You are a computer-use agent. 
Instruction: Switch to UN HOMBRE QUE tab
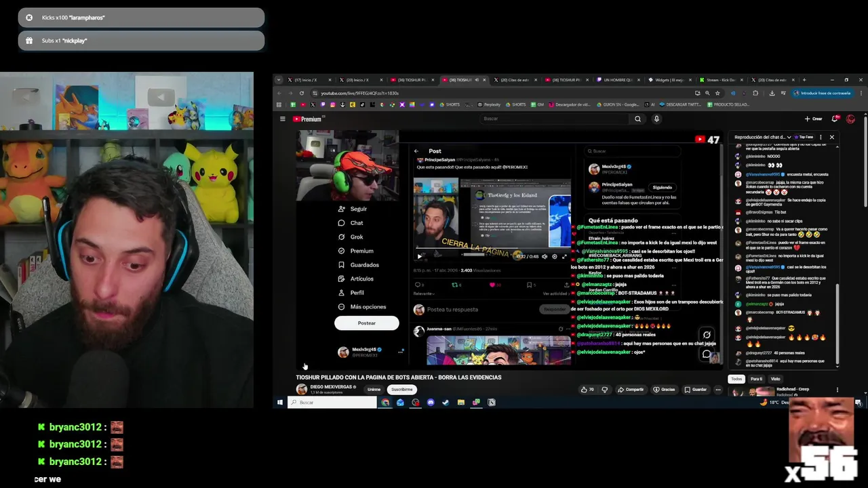[x=618, y=80]
